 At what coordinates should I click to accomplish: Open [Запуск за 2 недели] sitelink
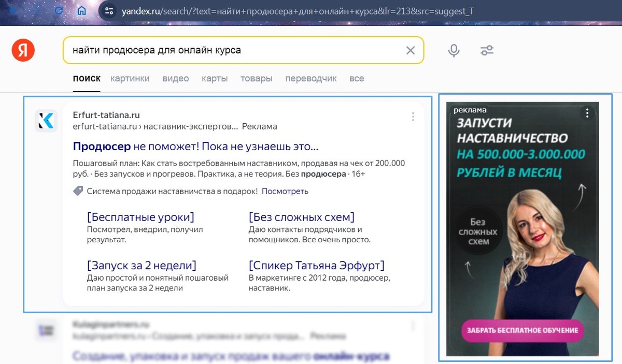tap(142, 266)
